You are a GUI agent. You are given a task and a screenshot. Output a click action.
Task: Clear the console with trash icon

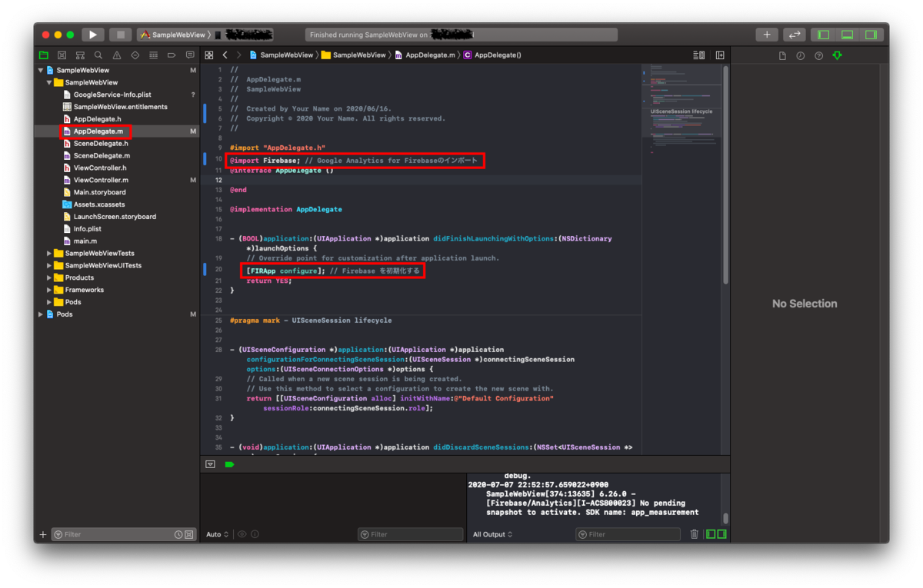tap(695, 534)
